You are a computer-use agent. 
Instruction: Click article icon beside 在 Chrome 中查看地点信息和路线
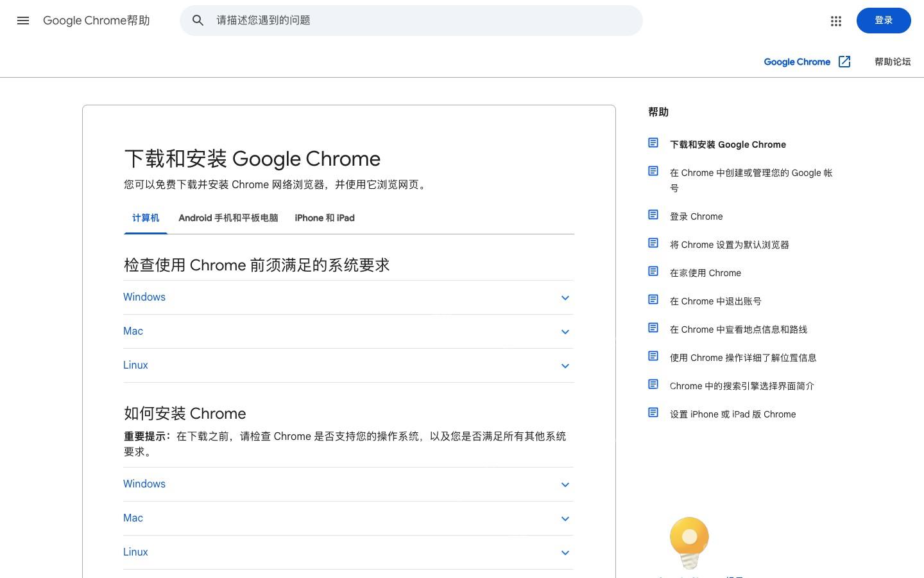(x=653, y=328)
